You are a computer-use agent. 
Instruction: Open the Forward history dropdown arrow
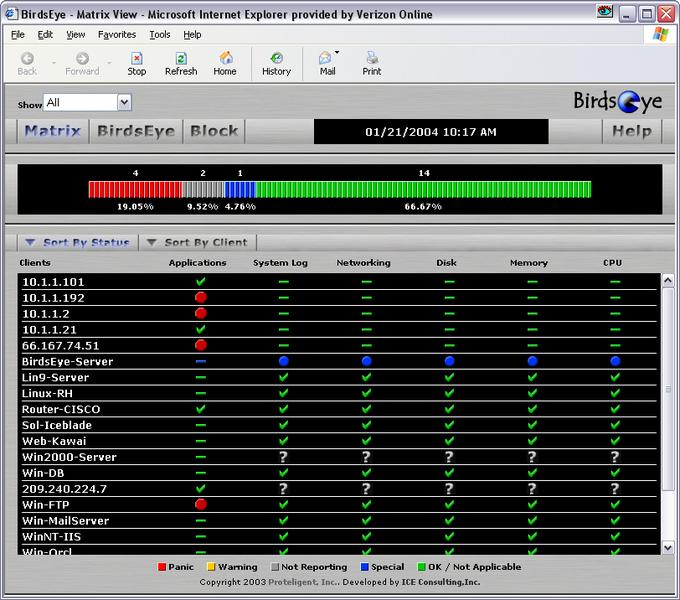point(109,63)
